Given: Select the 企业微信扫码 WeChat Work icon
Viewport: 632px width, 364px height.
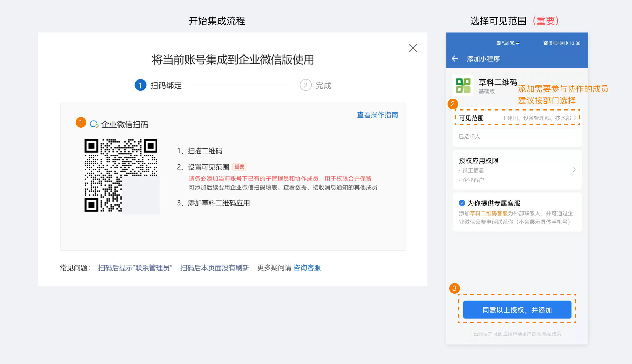Looking at the screenshot, I should coord(95,124).
